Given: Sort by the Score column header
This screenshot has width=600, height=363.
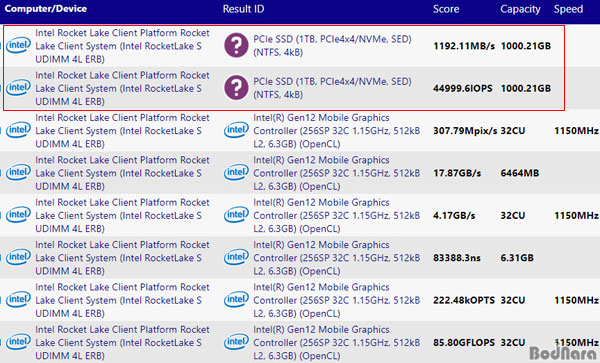Looking at the screenshot, I should [x=446, y=9].
